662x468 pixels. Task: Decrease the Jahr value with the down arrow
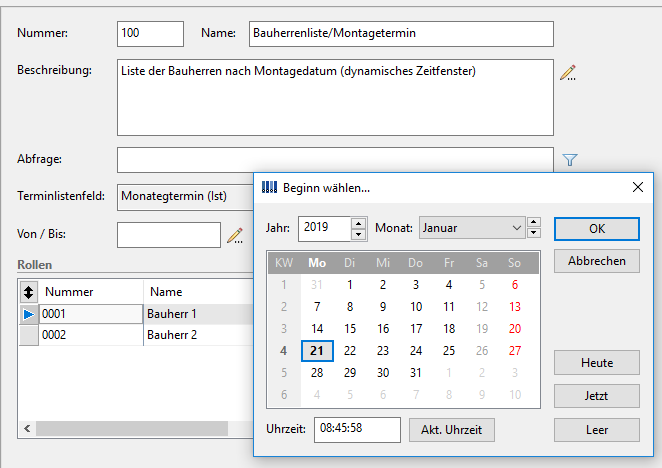pos(358,234)
